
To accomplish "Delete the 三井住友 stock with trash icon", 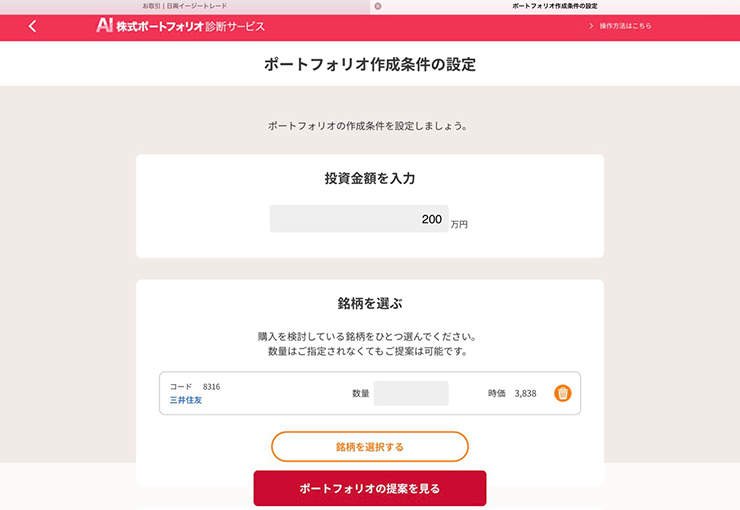I will tap(563, 393).
